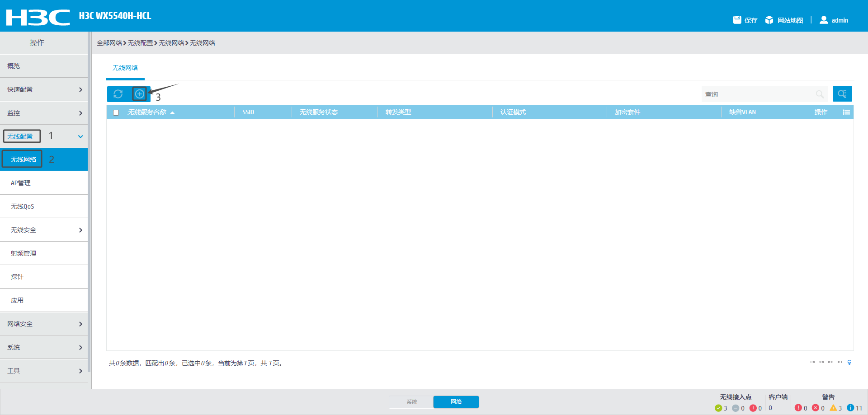Click the add wireless service plus icon

pos(140,94)
